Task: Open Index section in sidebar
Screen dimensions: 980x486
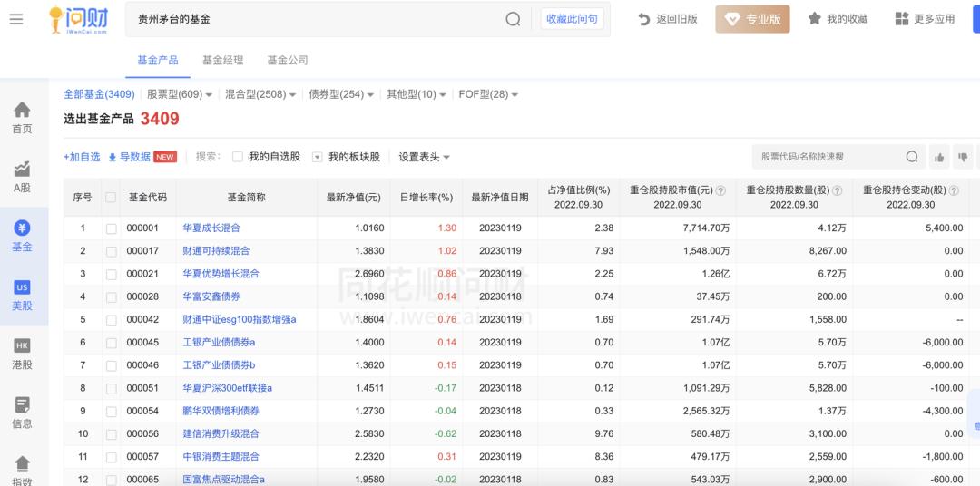Action: click(x=22, y=471)
